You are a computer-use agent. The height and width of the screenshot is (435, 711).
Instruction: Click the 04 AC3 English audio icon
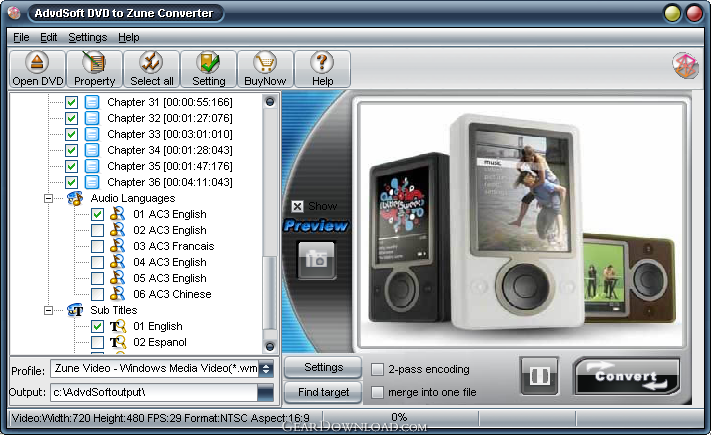point(117,262)
